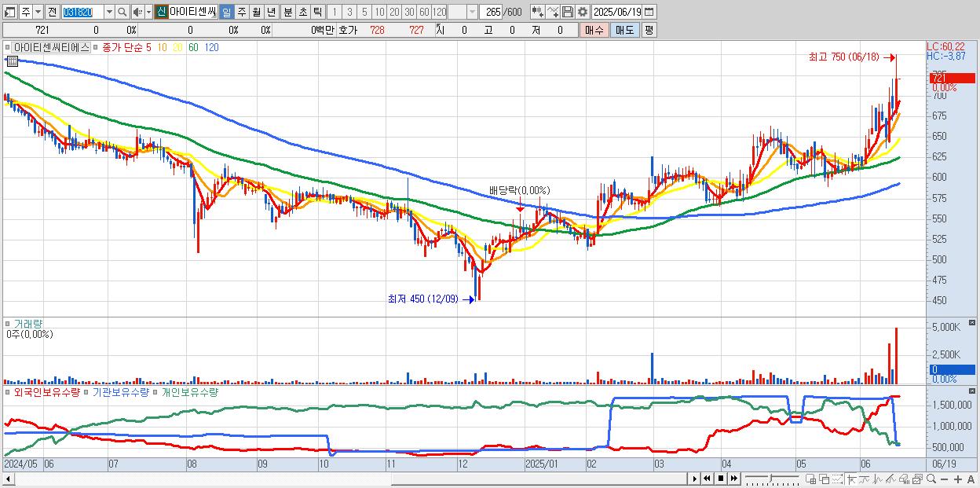
Task: Open the custom interval dropdown arrow
Action: point(472,12)
